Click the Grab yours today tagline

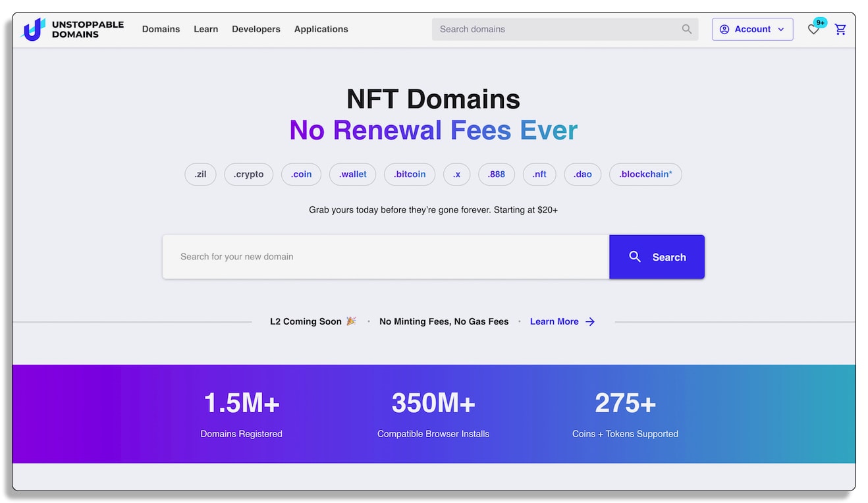click(433, 210)
